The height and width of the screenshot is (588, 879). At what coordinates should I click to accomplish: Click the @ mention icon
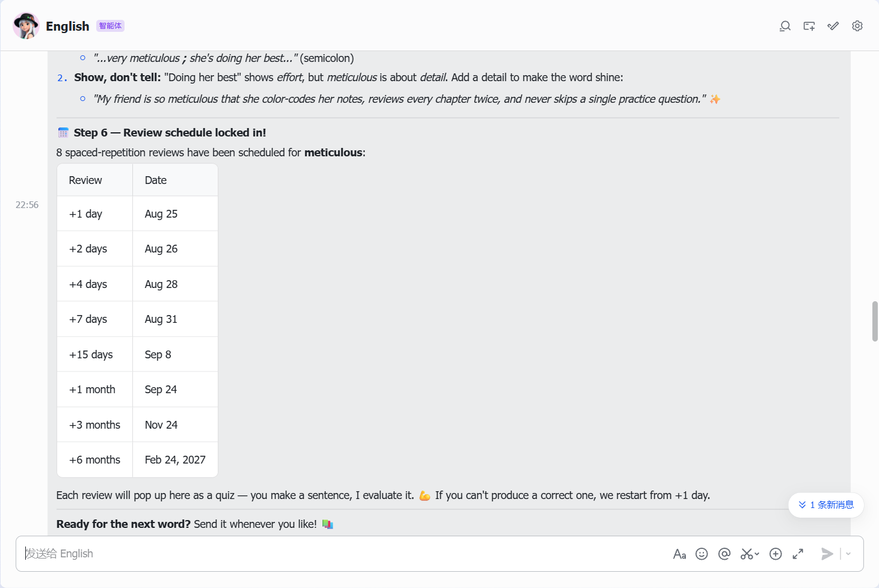click(724, 554)
